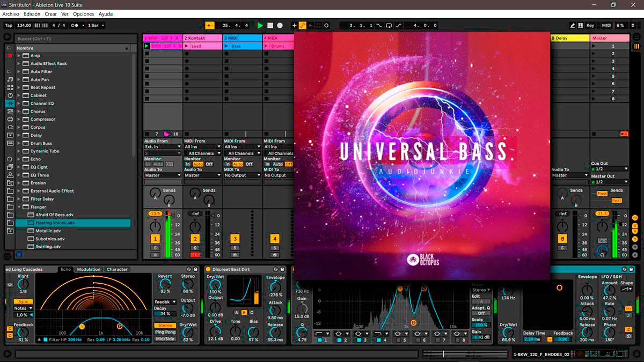Launch the Bass clip on track 3

(226, 46)
